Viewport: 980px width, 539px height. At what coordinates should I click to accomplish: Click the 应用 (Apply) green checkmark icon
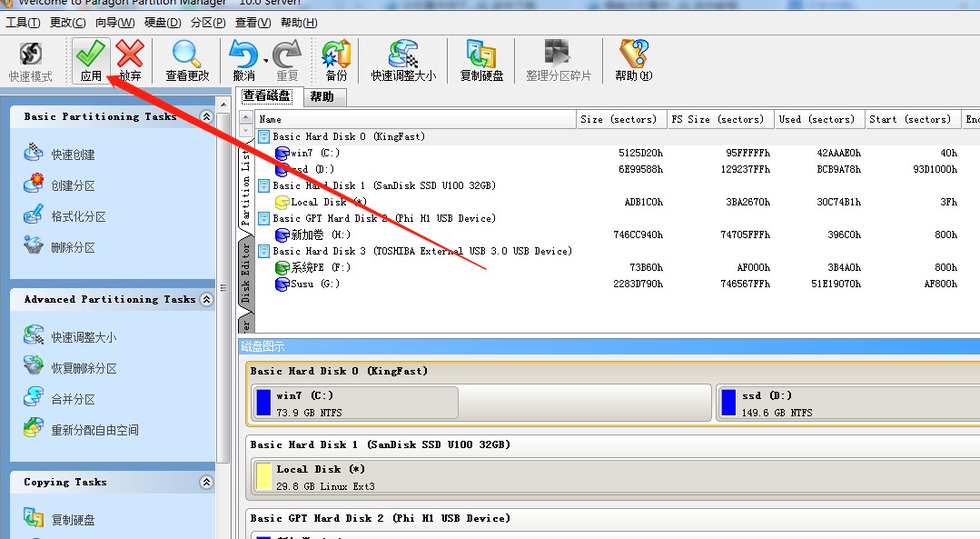pos(91,55)
